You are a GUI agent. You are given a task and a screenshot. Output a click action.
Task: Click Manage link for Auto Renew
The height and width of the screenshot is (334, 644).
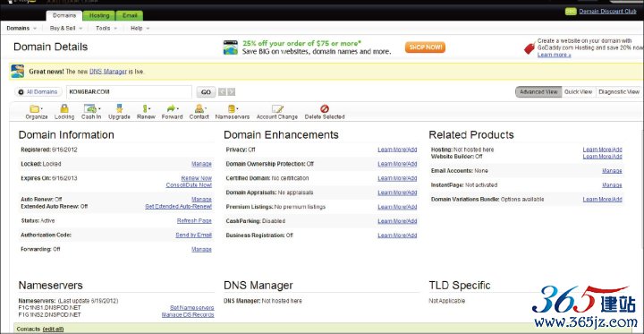tap(201, 199)
